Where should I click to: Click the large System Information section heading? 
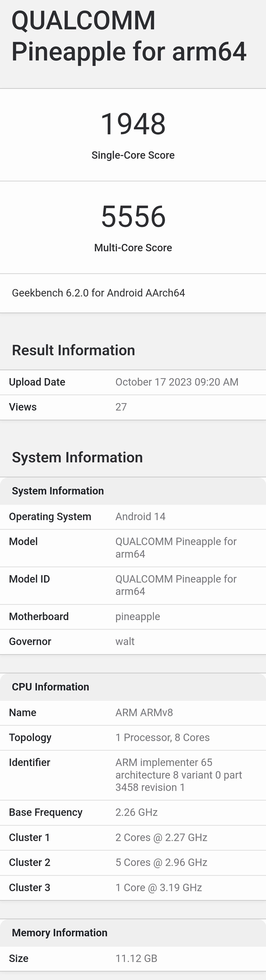click(77, 457)
